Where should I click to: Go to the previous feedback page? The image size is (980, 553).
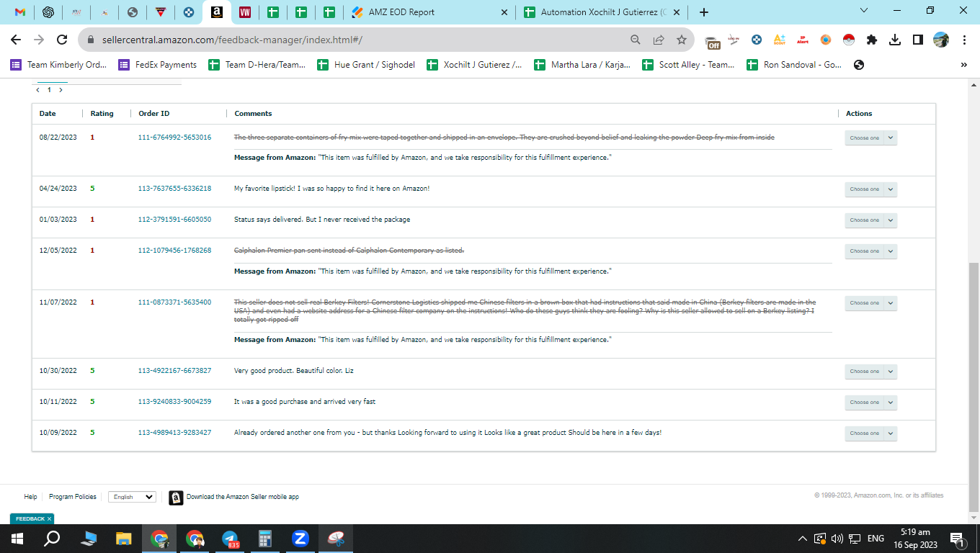tap(37, 90)
